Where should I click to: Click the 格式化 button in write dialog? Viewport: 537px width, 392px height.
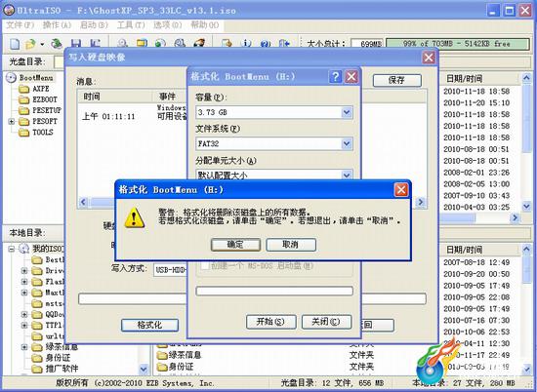pos(149,325)
